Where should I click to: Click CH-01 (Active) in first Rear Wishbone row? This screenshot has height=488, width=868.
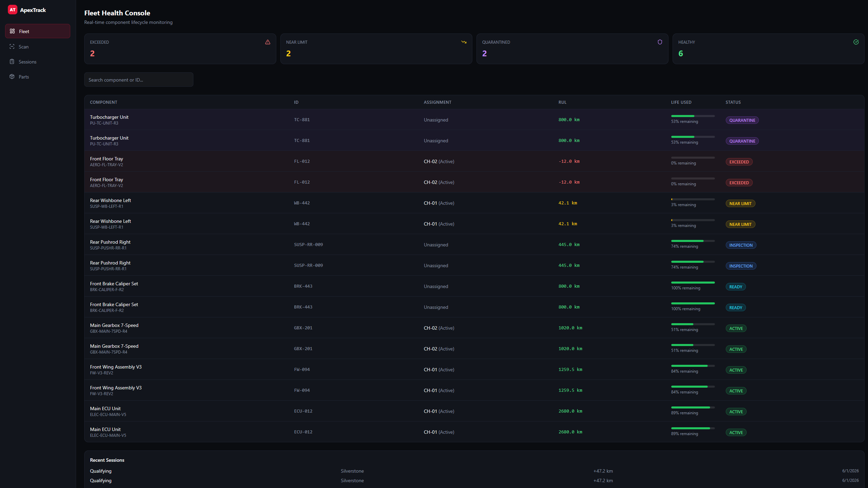[x=439, y=203]
